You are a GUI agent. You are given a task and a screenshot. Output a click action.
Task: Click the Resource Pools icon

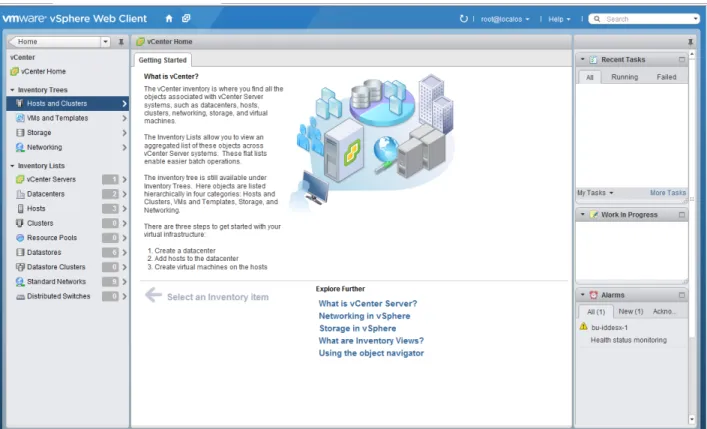[x=20, y=238]
